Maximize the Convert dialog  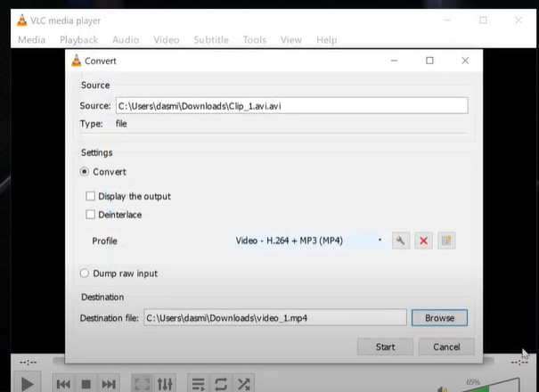tap(429, 61)
